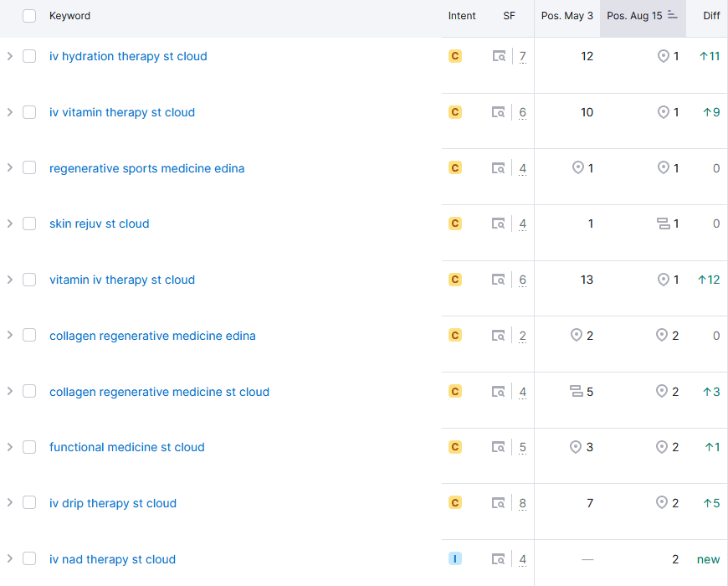
Task: Expand the iv nad therapy st cloud row
Action: tap(10, 558)
